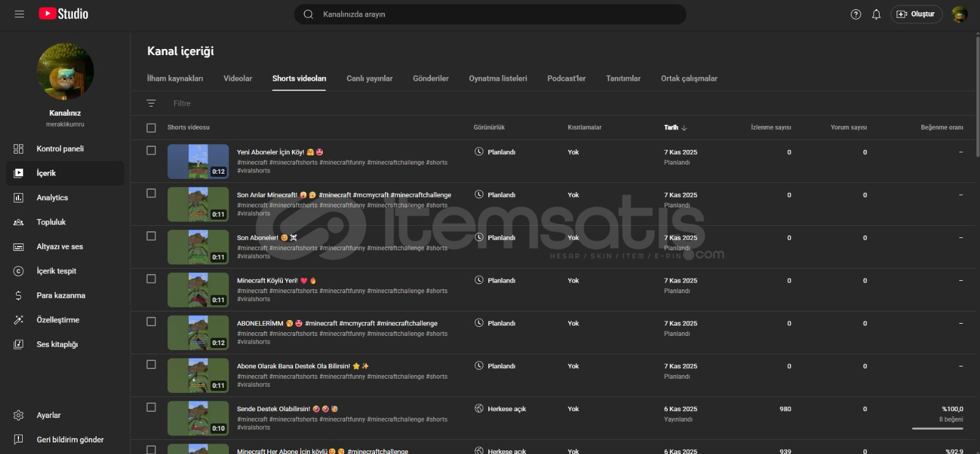Screen dimensions: 980x454
Task: Check the 'Yeni Aboneler İçin Köy!' row
Action: 151,151
